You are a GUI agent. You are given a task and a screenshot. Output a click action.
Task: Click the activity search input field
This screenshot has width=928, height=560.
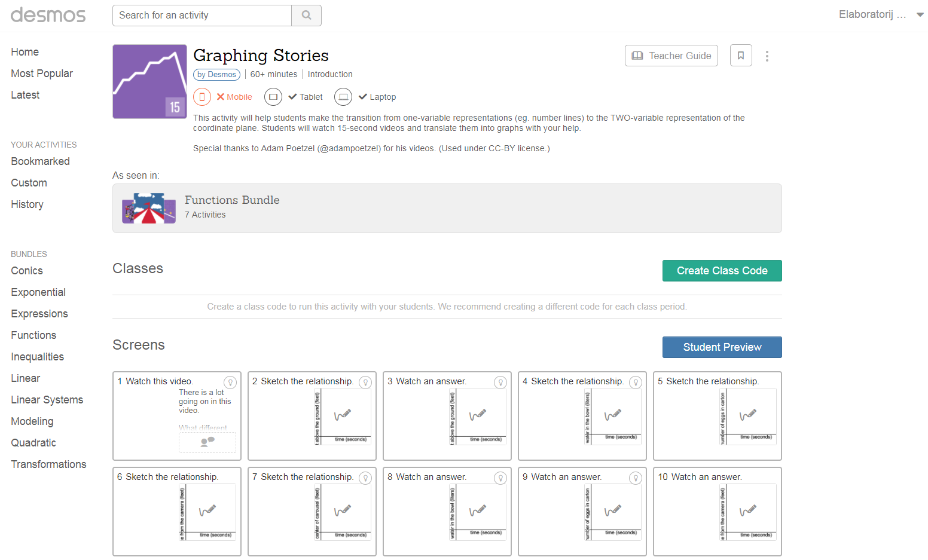[202, 16]
